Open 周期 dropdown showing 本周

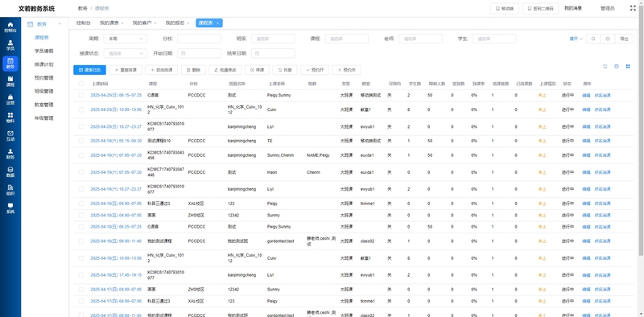pos(126,39)
